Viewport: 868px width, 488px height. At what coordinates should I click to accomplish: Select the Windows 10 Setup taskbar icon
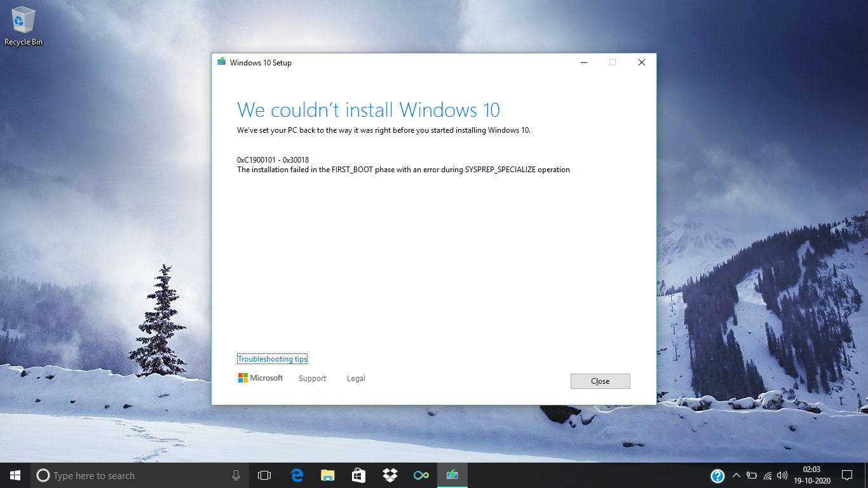point(452,475)
